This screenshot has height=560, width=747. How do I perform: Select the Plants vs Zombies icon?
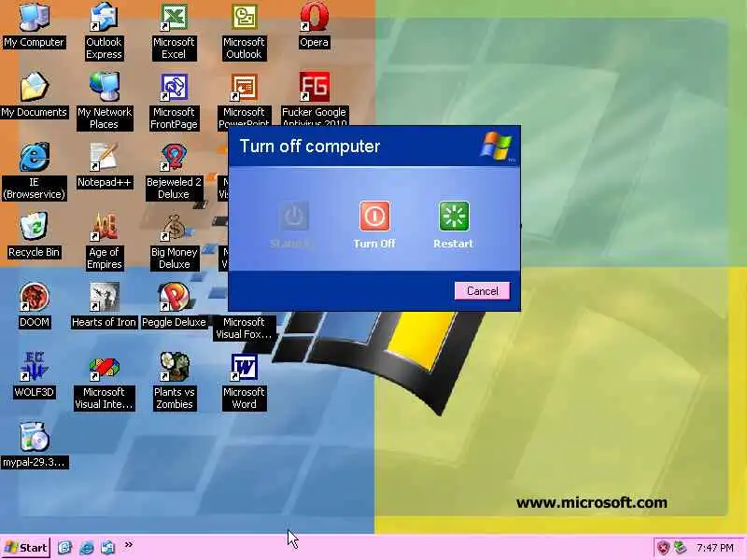pos(174,367)
